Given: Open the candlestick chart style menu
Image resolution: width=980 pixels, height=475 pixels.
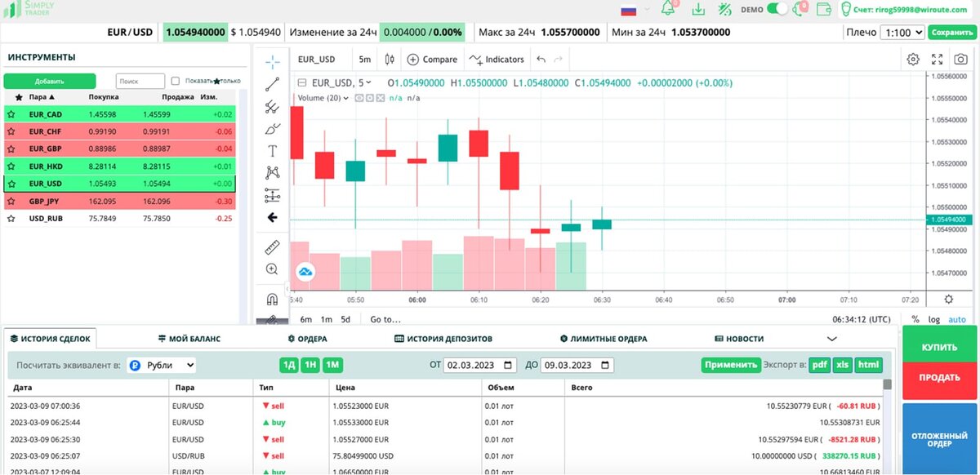Looking at the screenshot, I should click(389, 60).
